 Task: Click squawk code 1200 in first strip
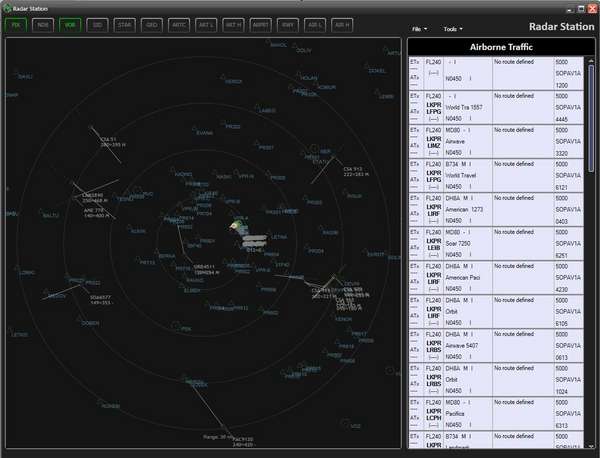562,85
